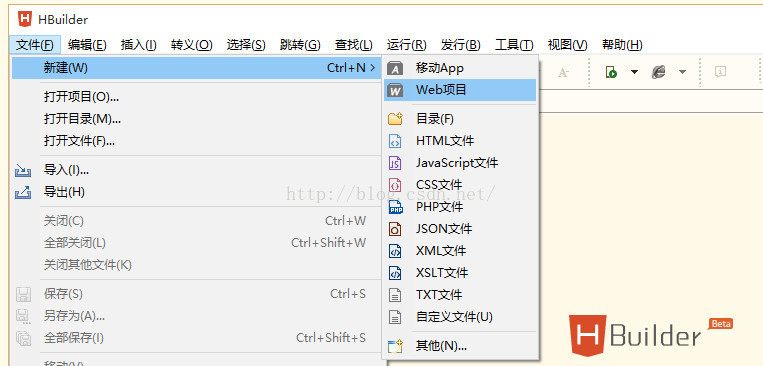763x366 pixels.
Task: Open the 编辑(E) menu
Action: (x=87, y=45)
